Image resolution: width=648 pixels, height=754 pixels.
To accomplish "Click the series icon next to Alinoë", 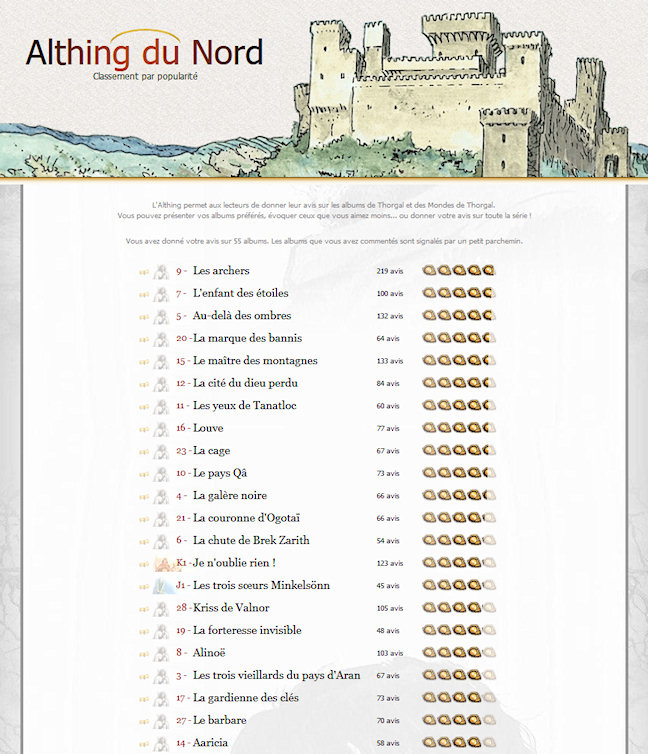I will (x=161, y=653).
